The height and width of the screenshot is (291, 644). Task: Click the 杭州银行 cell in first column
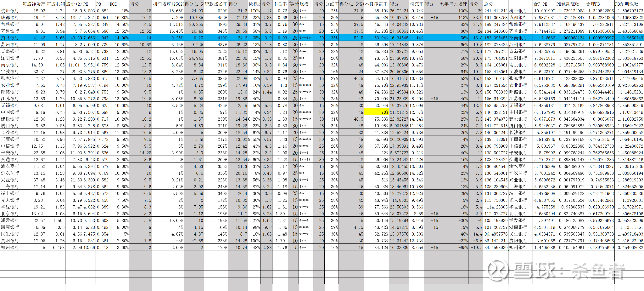pos(10,11)
